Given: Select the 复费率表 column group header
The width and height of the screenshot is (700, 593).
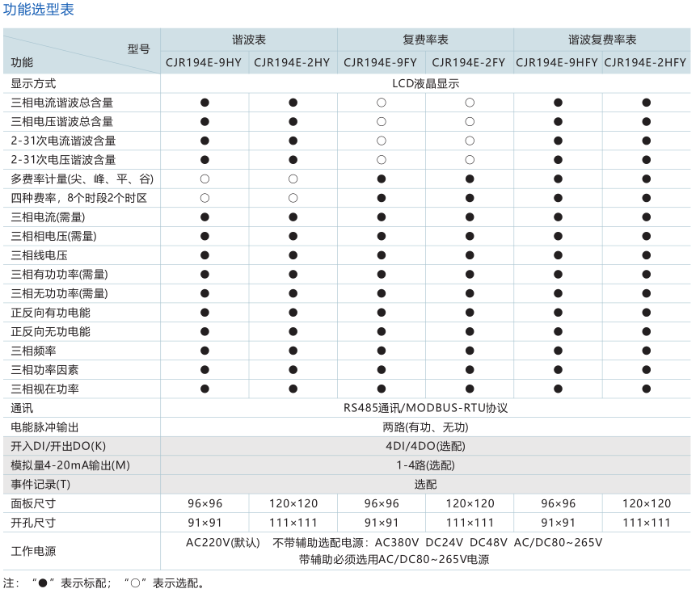Looking at the screenshot, I should [425, 40].
